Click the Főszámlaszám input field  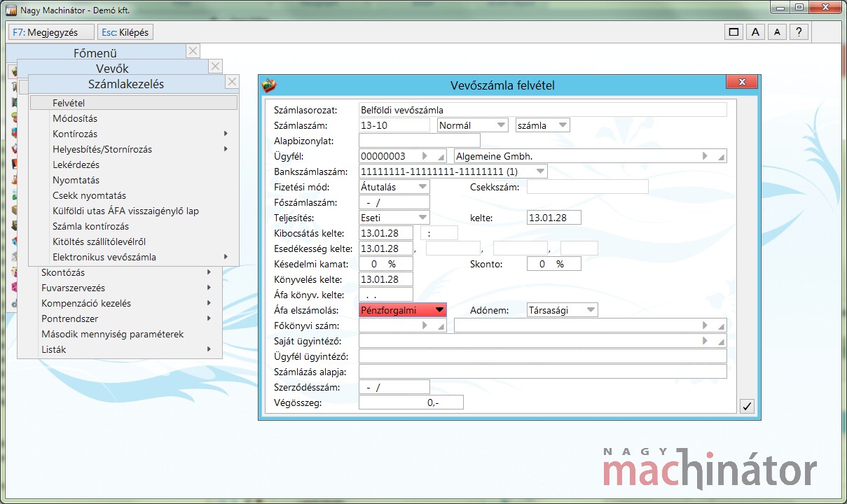394,202
